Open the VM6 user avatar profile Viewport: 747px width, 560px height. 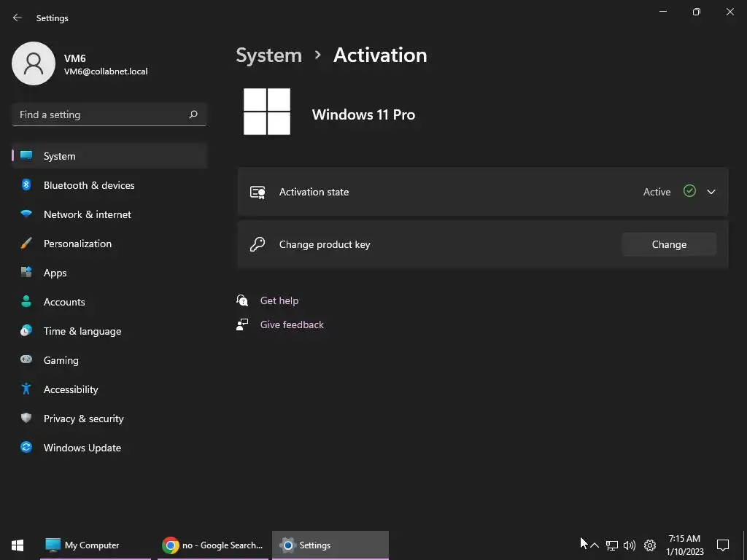point(34,63)
